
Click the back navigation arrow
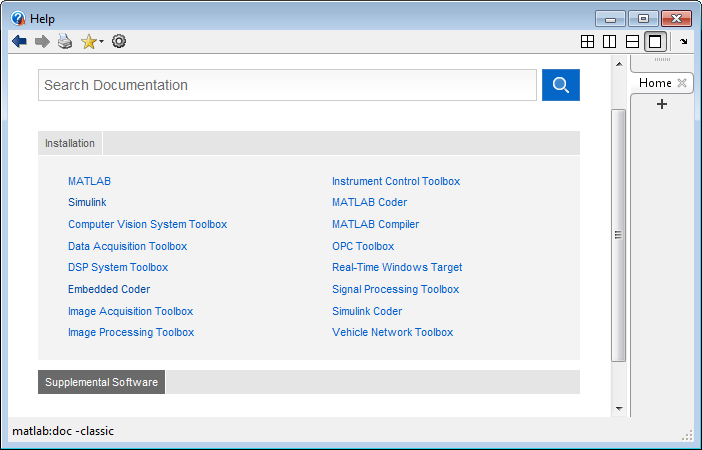point(19,41)
